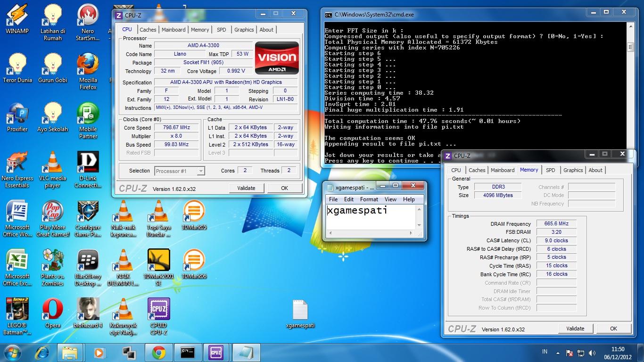644x362 pixels.
Task: Switch to the cmd.exe taskbar button
Action: (188, 353)
